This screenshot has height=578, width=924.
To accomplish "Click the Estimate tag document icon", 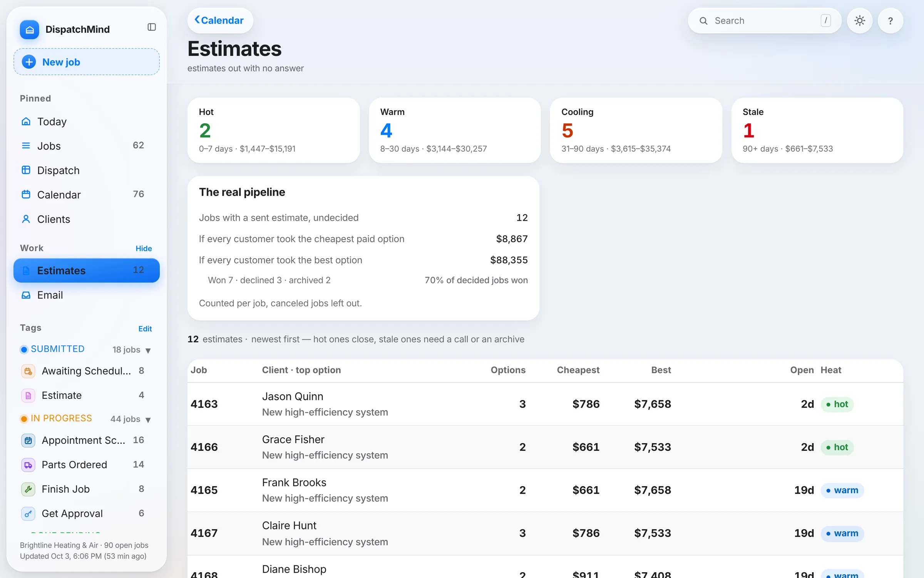I will 28,395.
